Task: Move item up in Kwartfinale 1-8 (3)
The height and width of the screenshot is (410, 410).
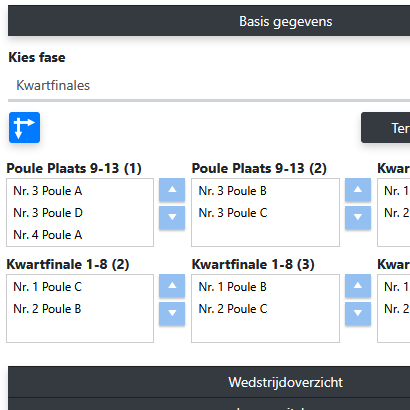Action: click(358, 286)
